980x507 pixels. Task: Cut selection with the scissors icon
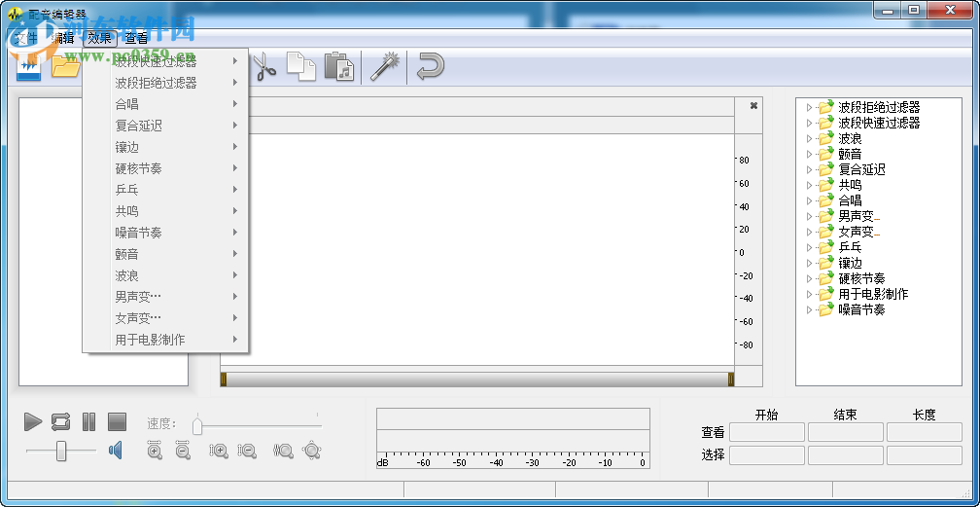[x=264, y=66]
